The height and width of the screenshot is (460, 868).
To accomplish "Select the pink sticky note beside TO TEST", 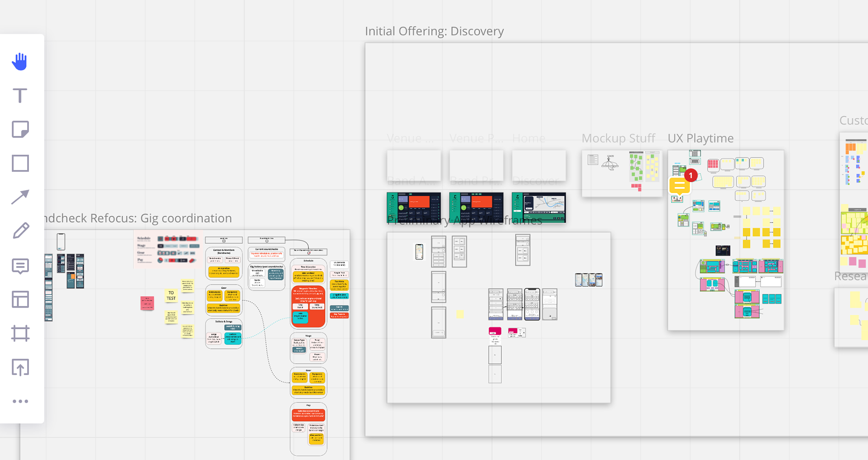I will tap(147, 303).
